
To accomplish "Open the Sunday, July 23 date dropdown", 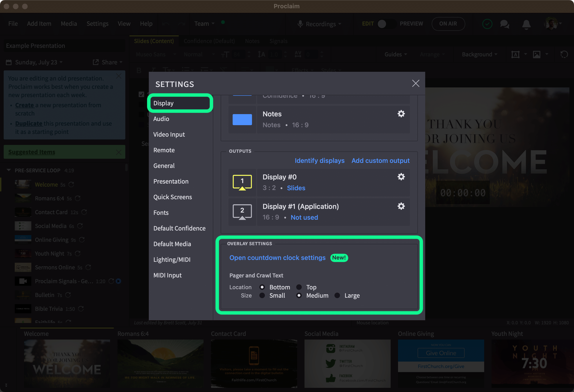I will [x=39, y=62].
